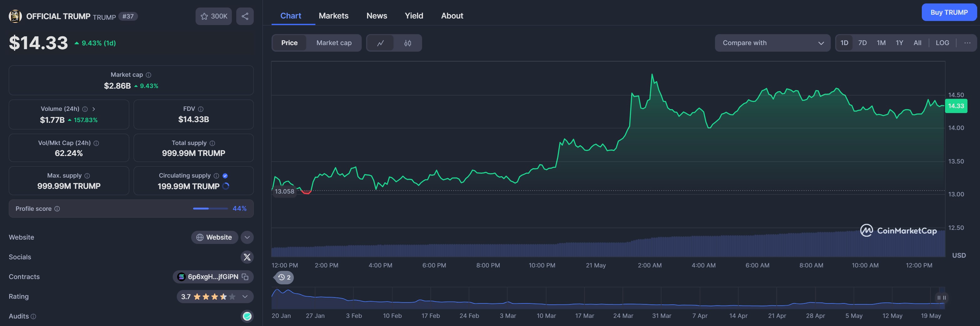The height and width of the screenshot is (326, 980).
Task: Click the 999.99M TRUMP under Max. supply
Action: tap(69, 186)
